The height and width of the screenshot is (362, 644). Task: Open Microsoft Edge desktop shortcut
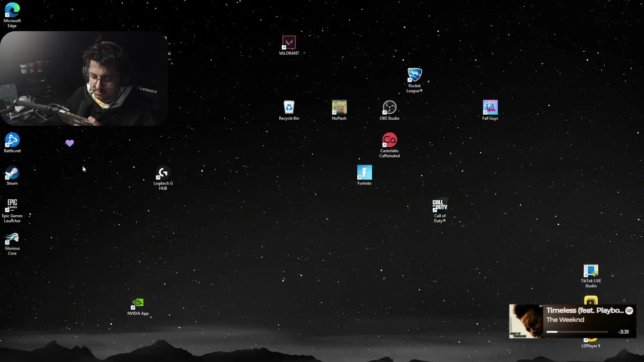[x=12, y=15]
